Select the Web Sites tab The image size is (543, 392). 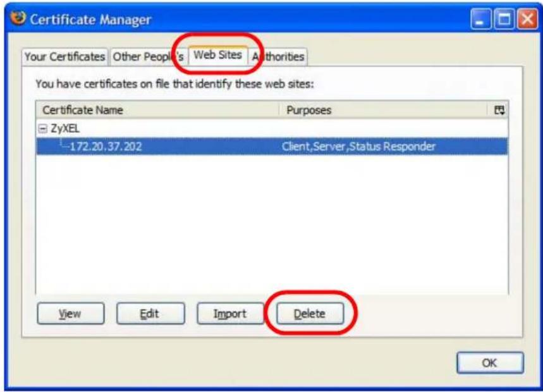[x=218, y=55]
